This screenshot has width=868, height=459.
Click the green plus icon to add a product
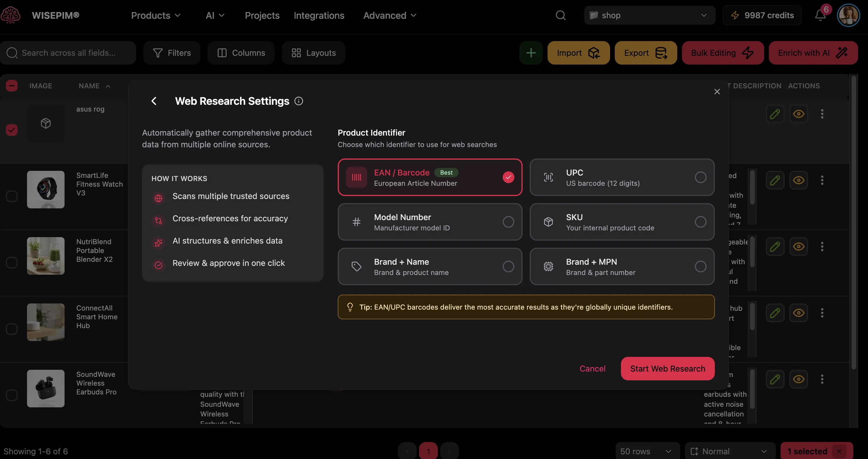coord(531,53)
